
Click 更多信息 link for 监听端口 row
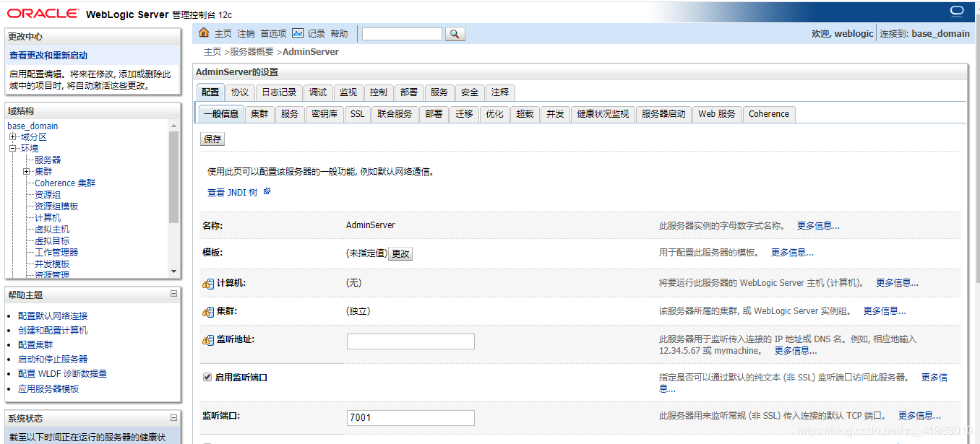click(x=919, y=416)
